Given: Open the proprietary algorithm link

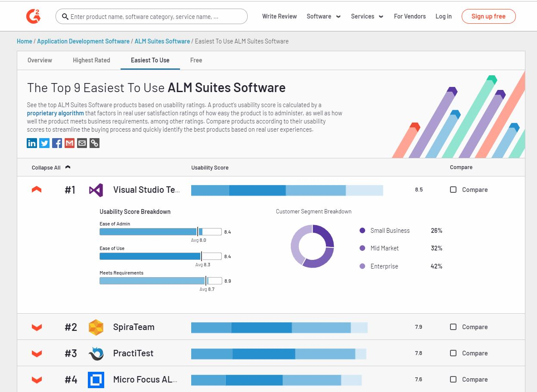Looking at the screenshot, I should click(56, 113).
